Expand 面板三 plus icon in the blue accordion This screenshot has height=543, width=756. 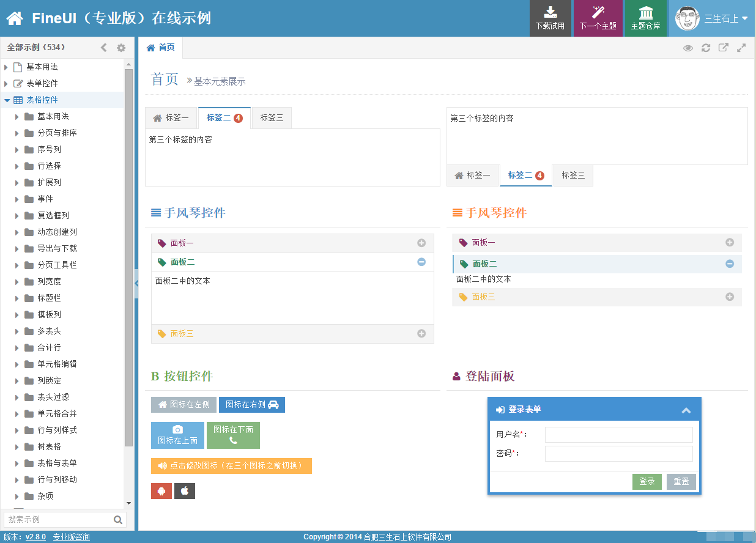click(421, 334)
